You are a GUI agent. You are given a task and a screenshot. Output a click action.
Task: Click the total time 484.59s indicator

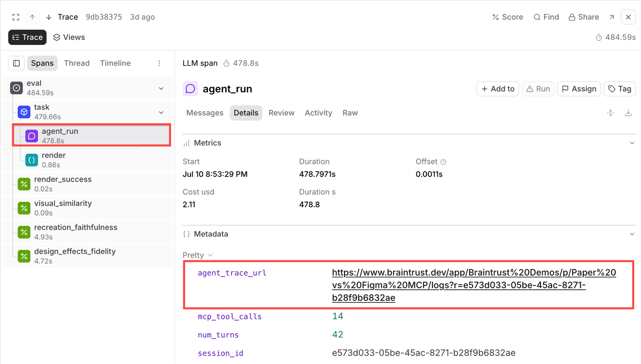tap(615, 37)
